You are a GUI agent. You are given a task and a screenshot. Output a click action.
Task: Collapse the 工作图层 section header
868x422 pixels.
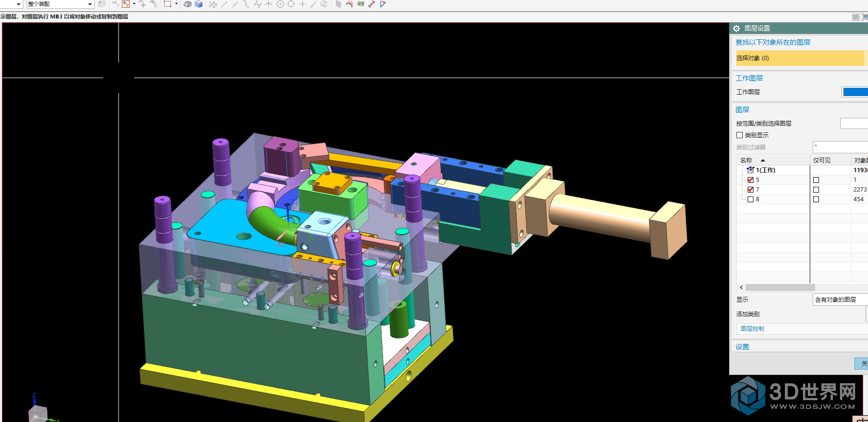(749, 78)
